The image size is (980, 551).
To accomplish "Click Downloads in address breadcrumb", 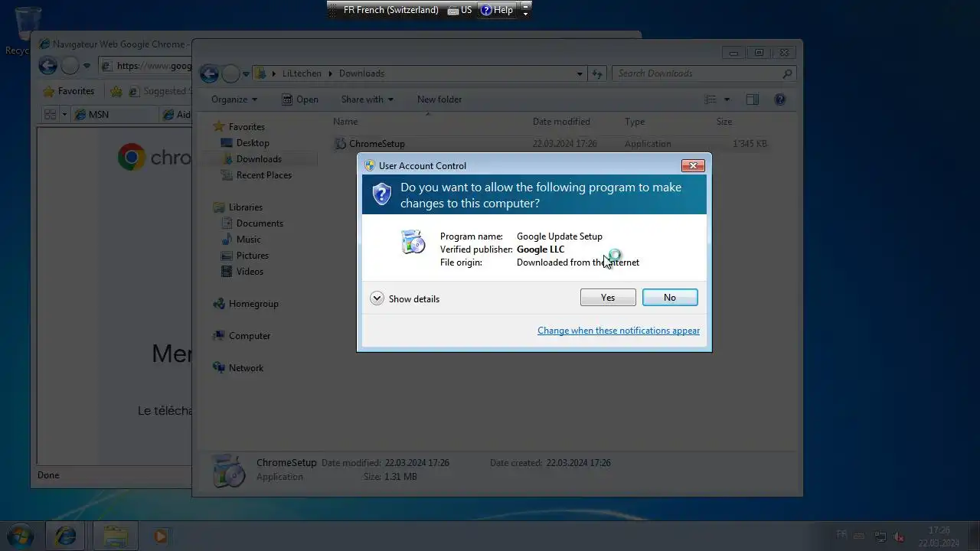I will 361,73.
